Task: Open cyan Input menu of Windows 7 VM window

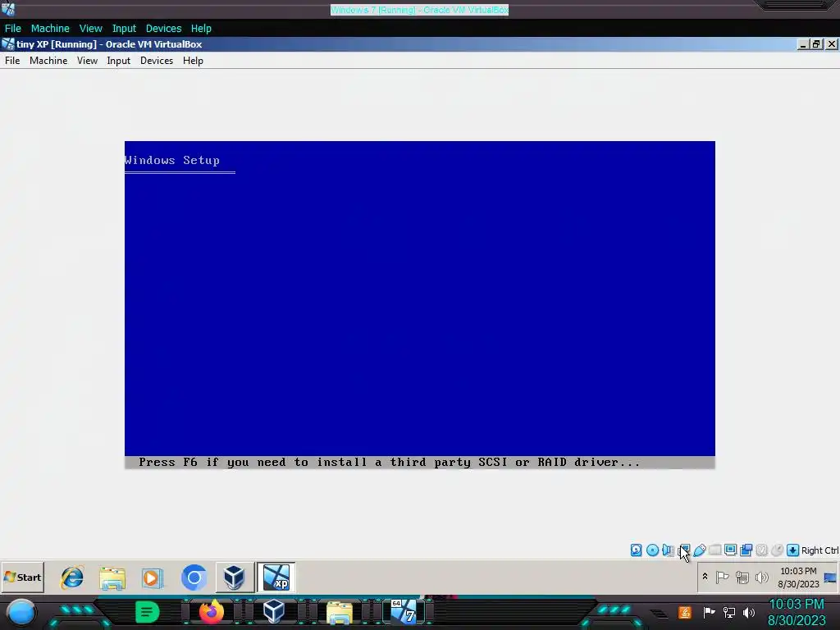Action: (x=124, y=29)
